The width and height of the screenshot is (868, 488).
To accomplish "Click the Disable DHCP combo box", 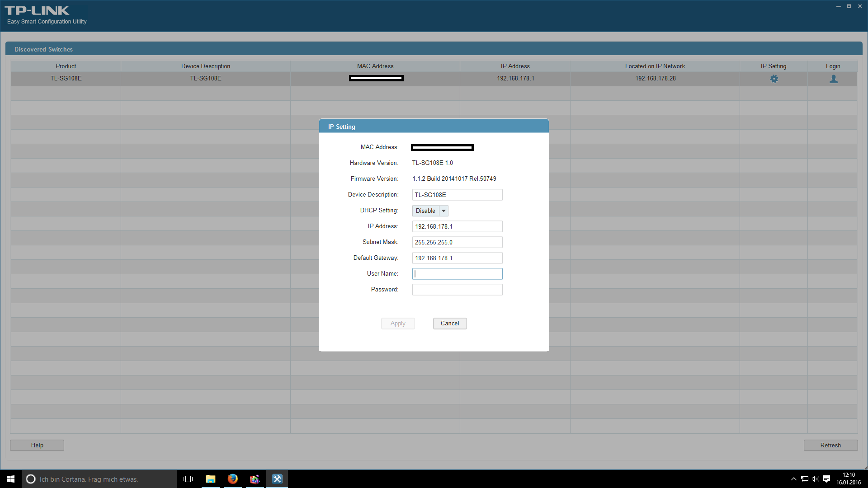I will [425, 211].
